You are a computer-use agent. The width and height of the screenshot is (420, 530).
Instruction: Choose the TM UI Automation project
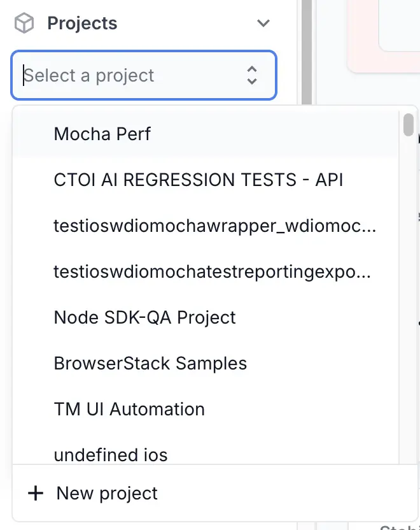[x=129, y=409]
